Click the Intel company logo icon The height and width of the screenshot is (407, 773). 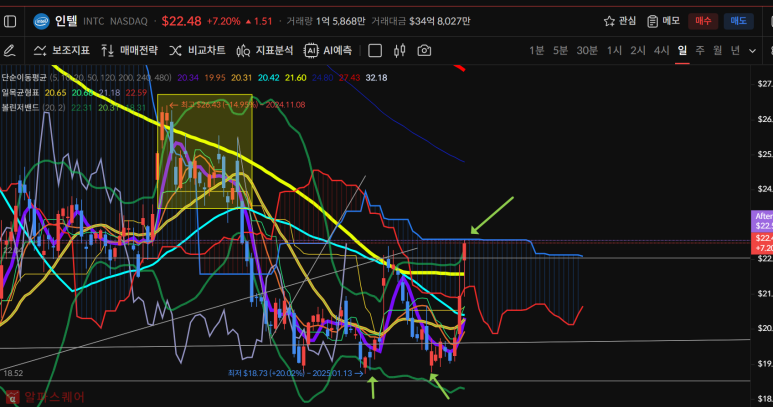pyautogui.click(x=41, y=21)
